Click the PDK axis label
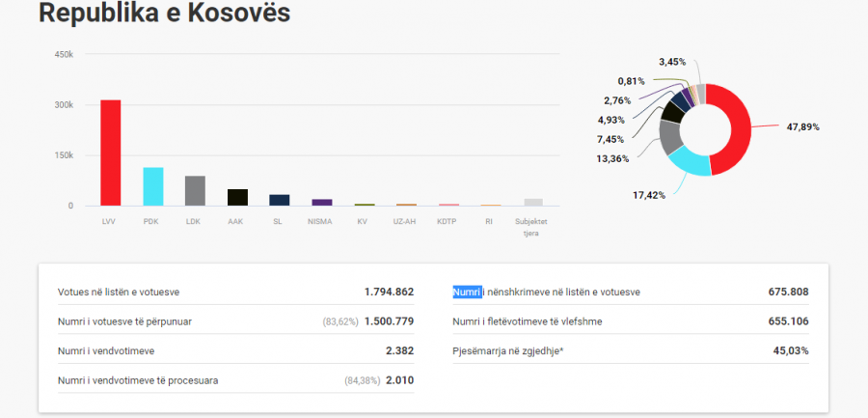This screenshot has height=418, width=868. 152,222
